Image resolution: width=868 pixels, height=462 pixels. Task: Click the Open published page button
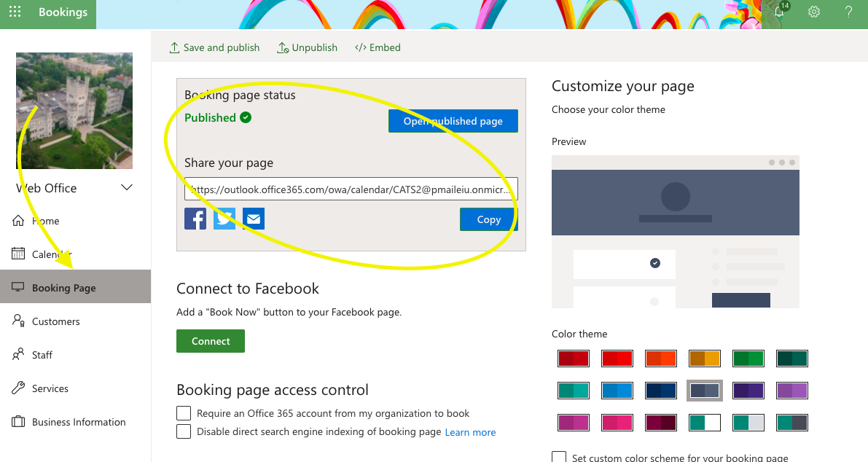pyautogui.click(x=453, y=121)
